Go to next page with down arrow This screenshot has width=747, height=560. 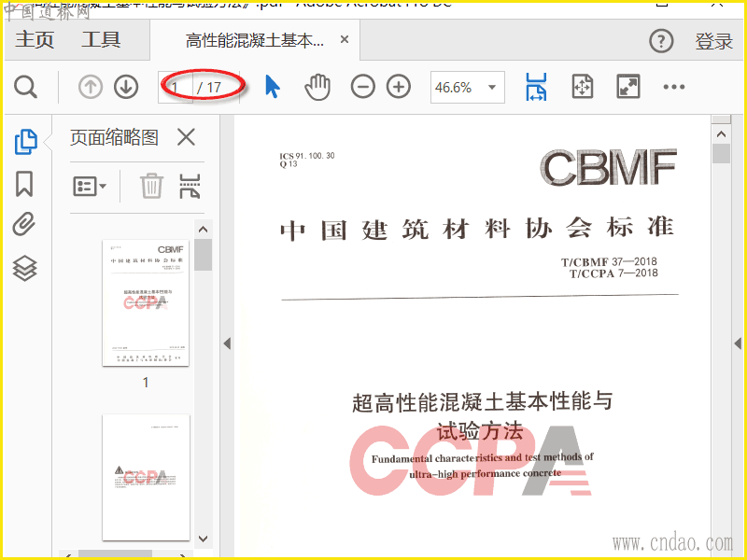[126, 87]
